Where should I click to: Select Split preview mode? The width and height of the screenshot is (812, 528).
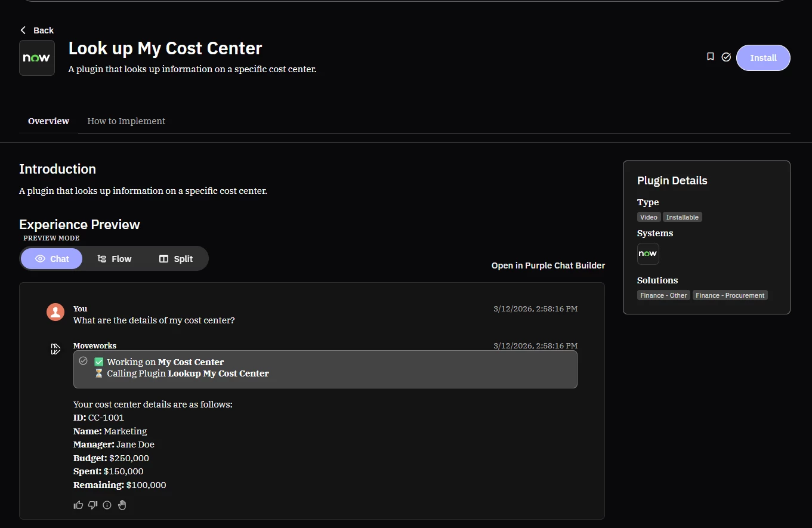[176, 259]
